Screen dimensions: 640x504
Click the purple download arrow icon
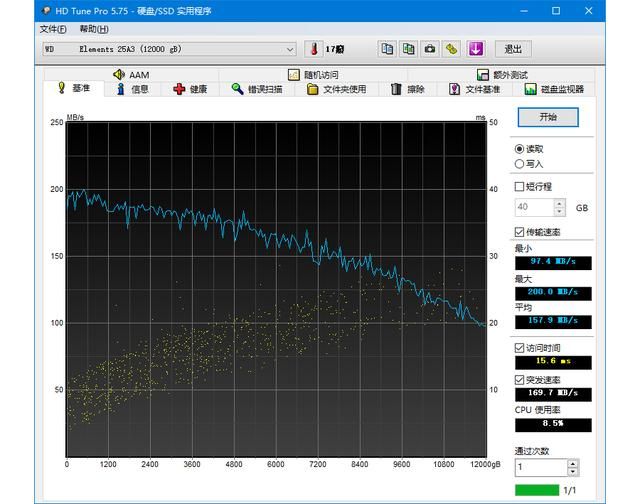click(476, 49)
